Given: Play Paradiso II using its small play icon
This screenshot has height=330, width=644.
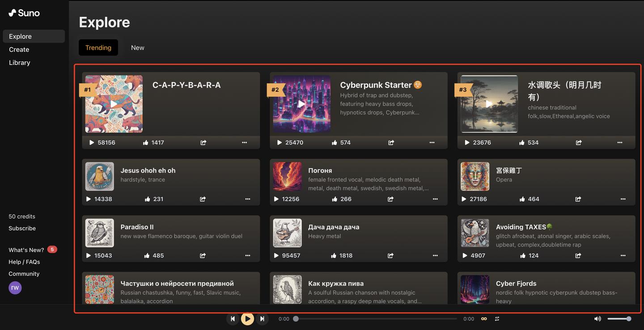Looking at the screenshot, I should (x=89, y=255).
